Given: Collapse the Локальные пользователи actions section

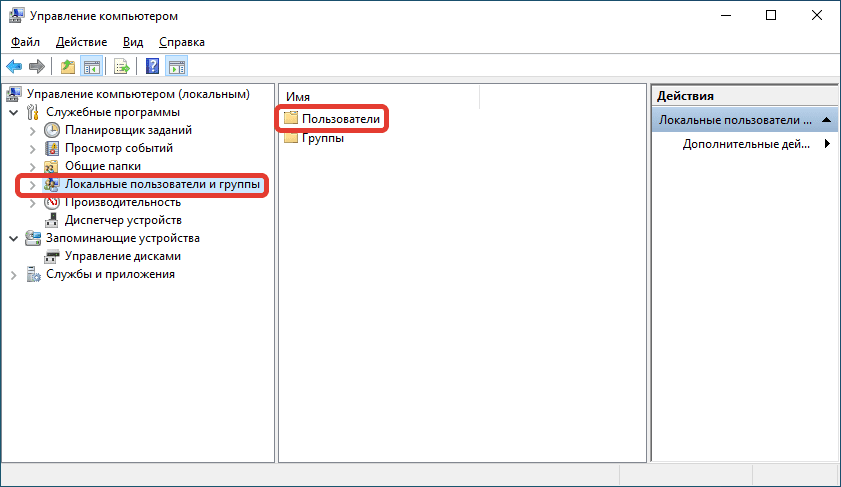Looking at the screenshot, I should [827, 120].
